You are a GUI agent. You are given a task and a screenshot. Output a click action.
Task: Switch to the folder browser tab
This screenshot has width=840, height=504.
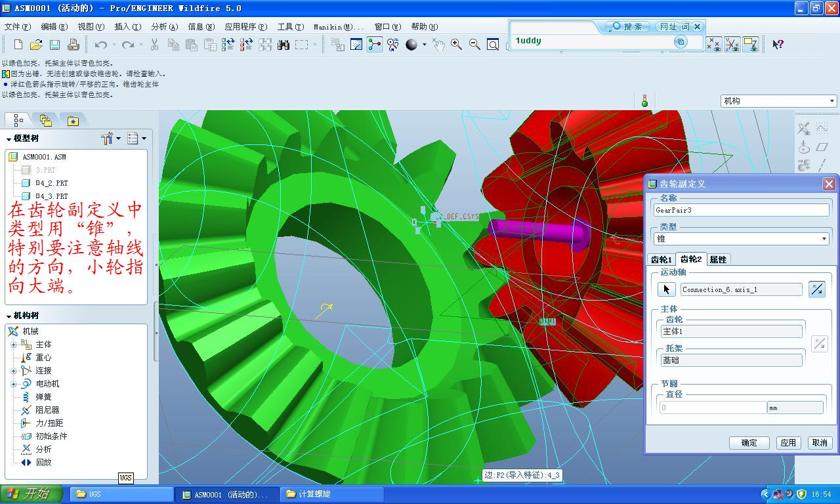point(45,120)
